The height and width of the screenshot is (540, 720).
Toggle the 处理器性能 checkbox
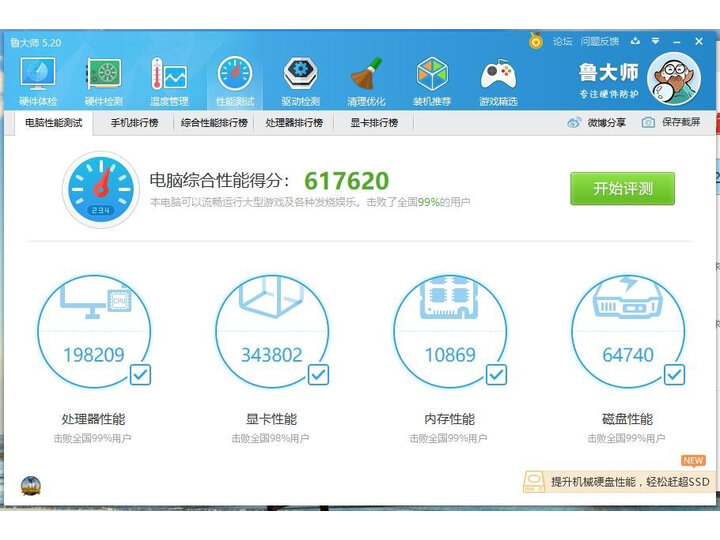[140, 375]
